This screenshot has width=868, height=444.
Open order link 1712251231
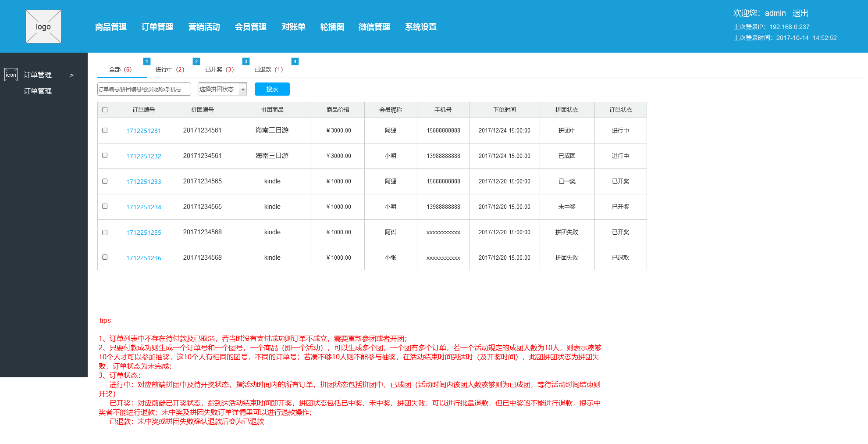144,131
